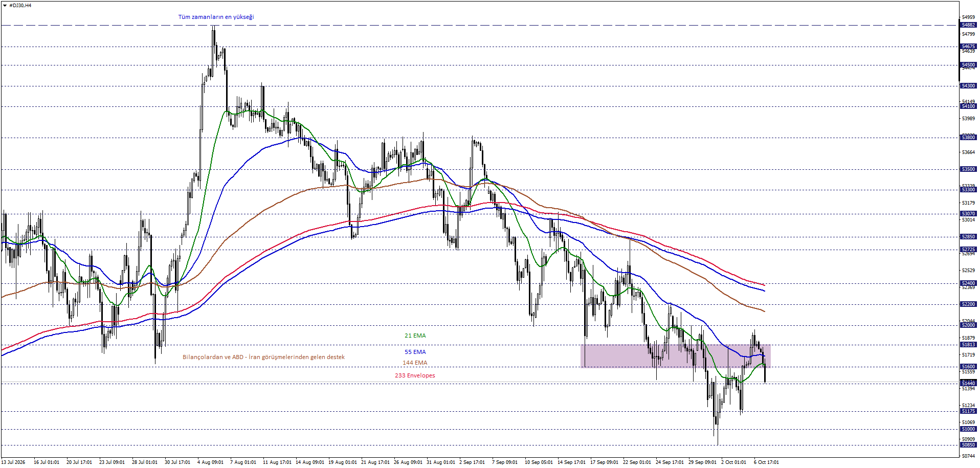Select the '21 EMA' legend label
Screen dimensions: 980x468
coord(415,336)
